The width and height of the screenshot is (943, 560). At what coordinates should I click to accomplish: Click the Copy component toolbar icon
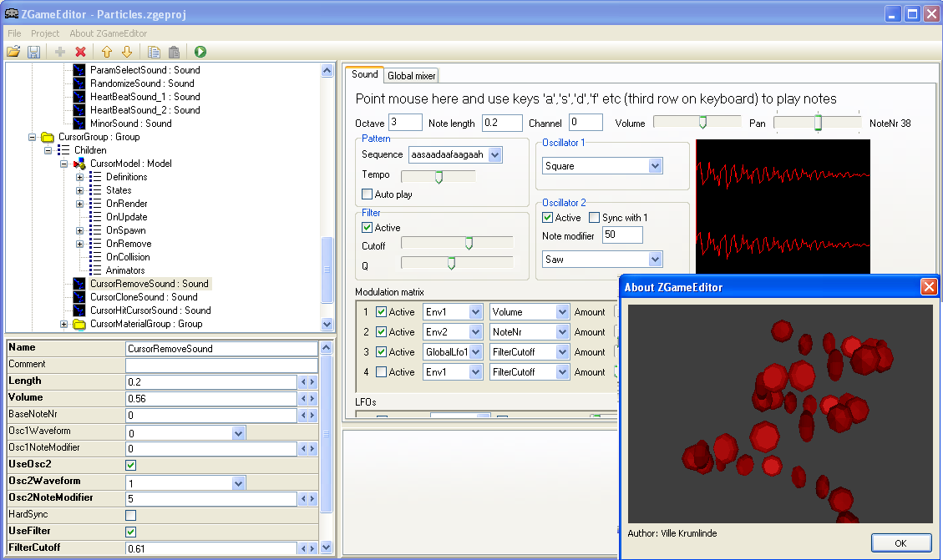[154, 52]
